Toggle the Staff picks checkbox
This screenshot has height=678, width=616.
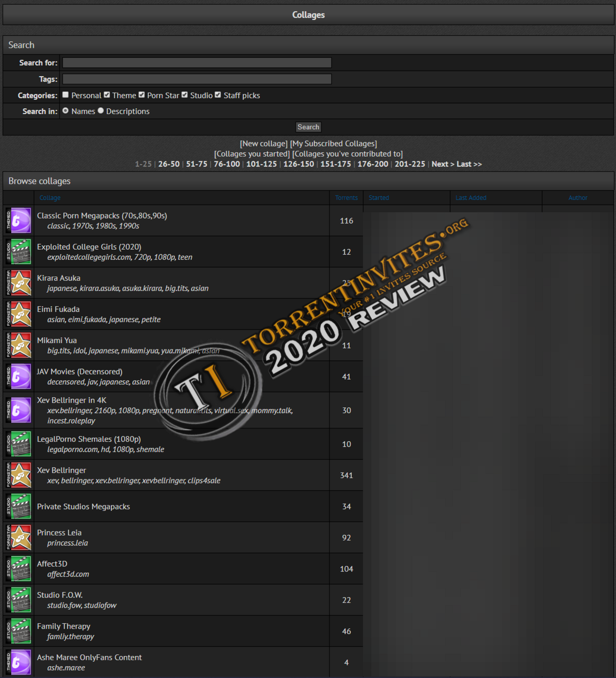pyautogui.click(x=218, y=95)
